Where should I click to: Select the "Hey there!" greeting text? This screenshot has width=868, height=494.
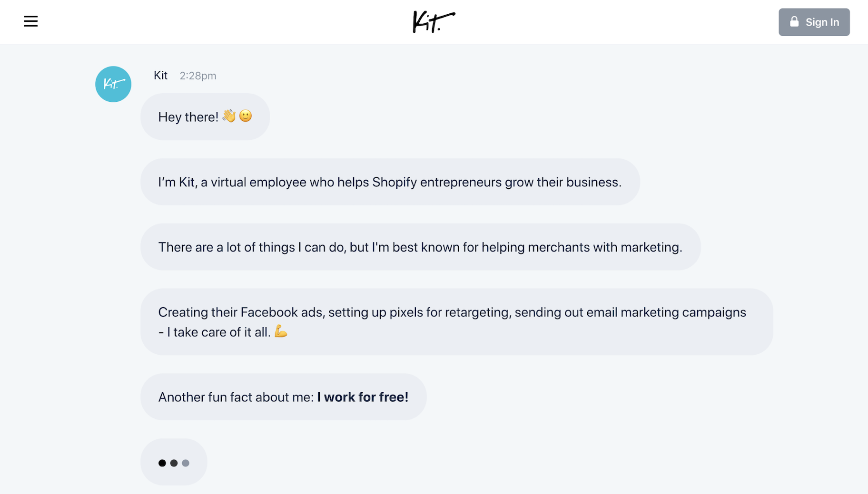(188, 117)
